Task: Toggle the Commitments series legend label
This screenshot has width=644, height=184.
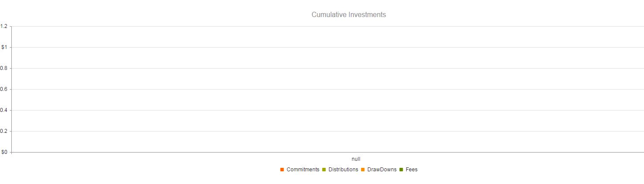Action: point(303,170)
